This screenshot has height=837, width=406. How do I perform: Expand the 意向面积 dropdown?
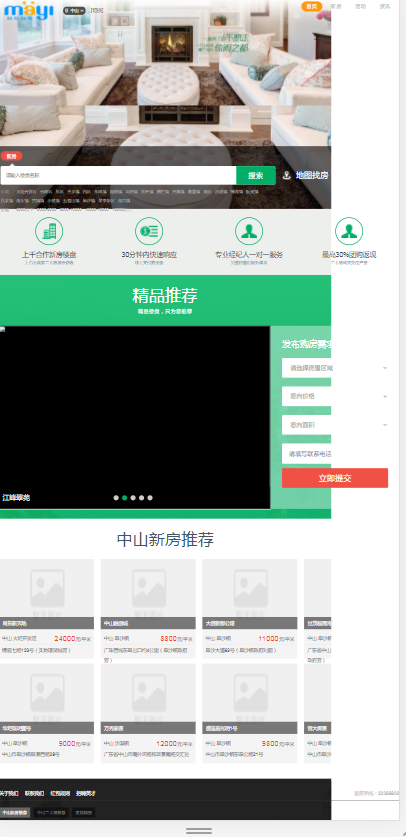(x=335, y=425)
